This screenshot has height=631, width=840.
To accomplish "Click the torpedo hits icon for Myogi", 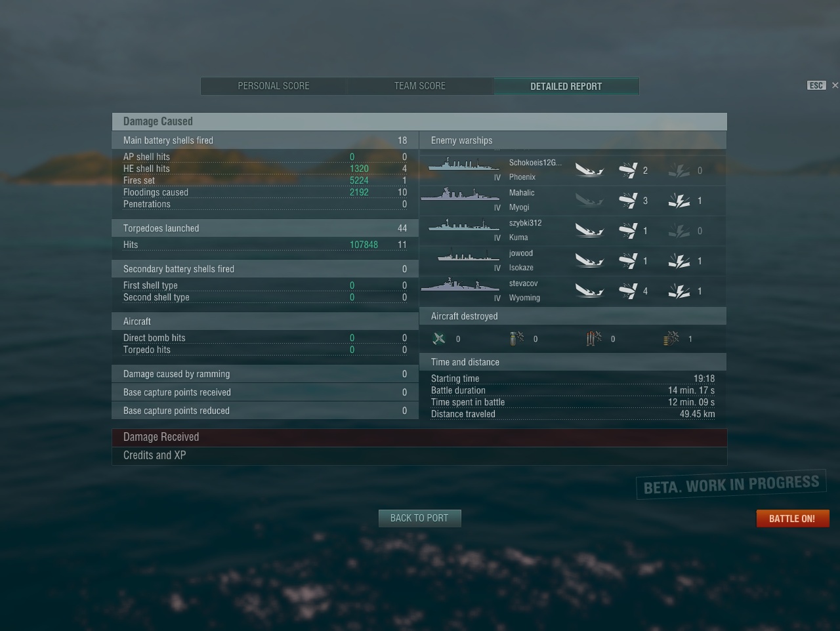I will point(628,201).
